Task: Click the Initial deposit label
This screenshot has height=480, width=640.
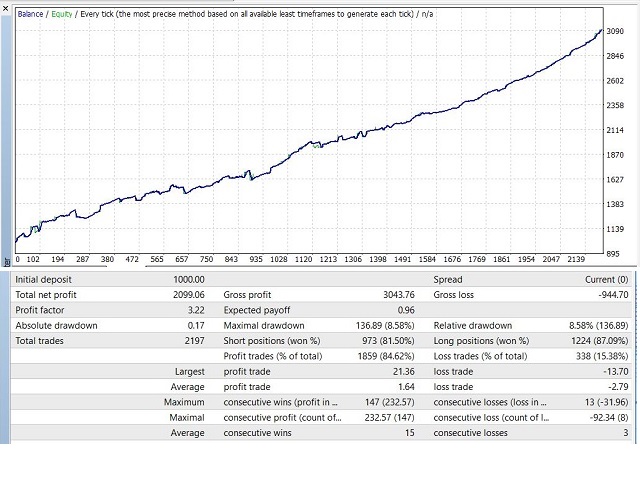Action: click(x=43, y=280)
